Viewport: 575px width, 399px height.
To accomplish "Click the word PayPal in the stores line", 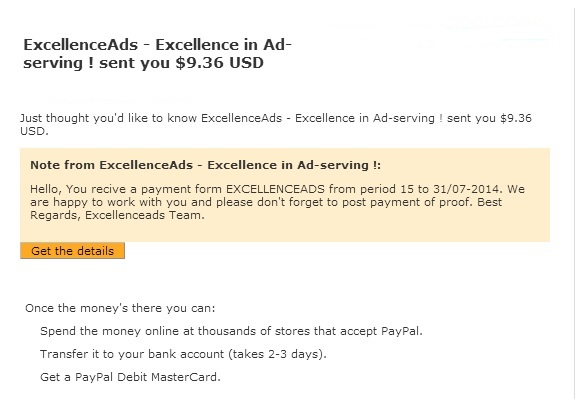I will click(x=400, y=331).
